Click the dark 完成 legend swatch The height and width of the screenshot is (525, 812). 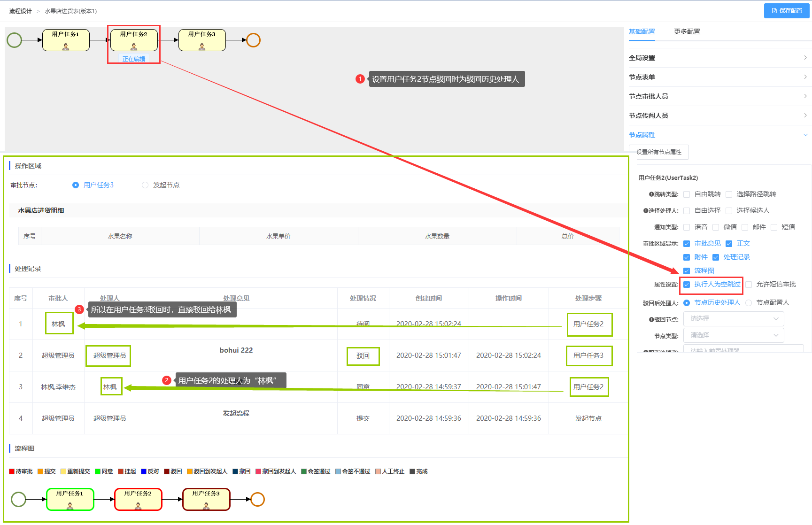pyautogui.click(x=412, y=471)
